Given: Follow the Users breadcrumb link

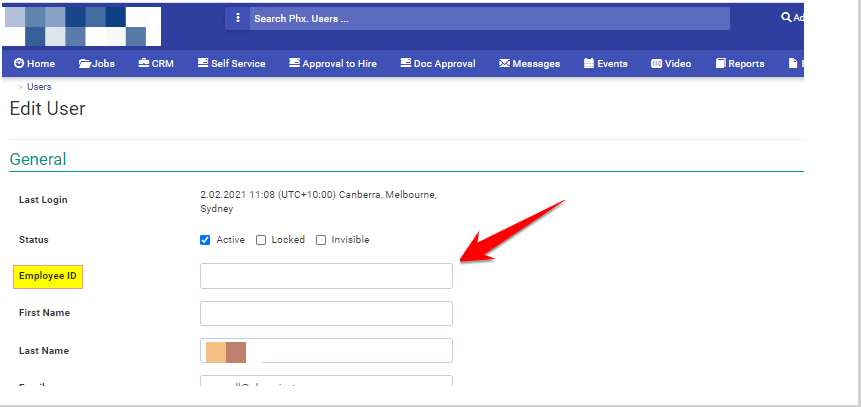Looking at the screenshot, I should pyautogui.click(x=39, y=87).
